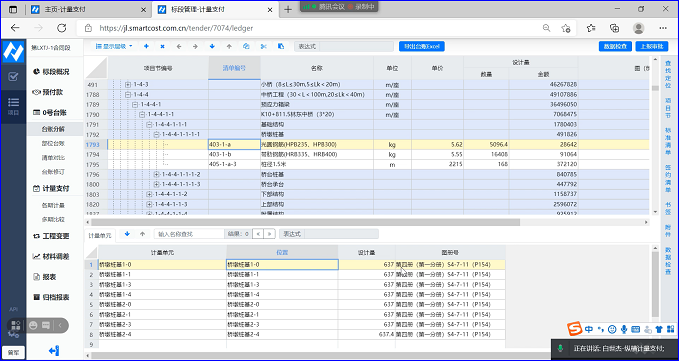680x362 pixels.
Task: Click the smiley emoji icon in floating pill
Action: tap(33, 325)
